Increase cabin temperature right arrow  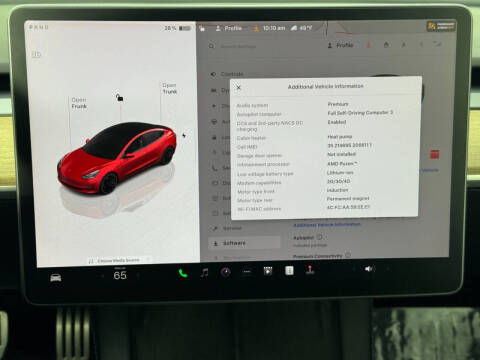138,275
